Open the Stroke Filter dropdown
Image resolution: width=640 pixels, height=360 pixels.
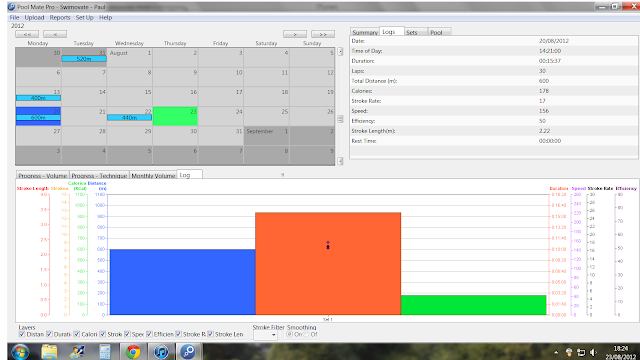tap(265, 335)
